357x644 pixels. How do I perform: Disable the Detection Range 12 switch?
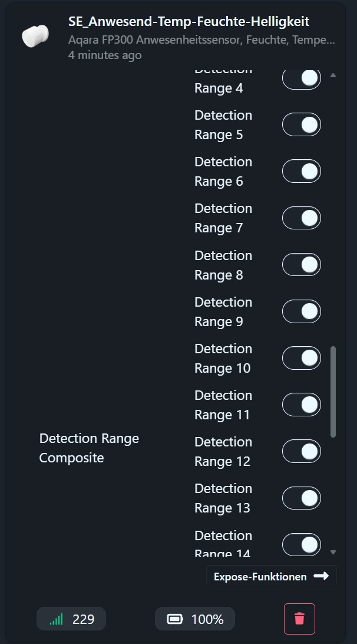pyautogui.click(x=302, y=451)
